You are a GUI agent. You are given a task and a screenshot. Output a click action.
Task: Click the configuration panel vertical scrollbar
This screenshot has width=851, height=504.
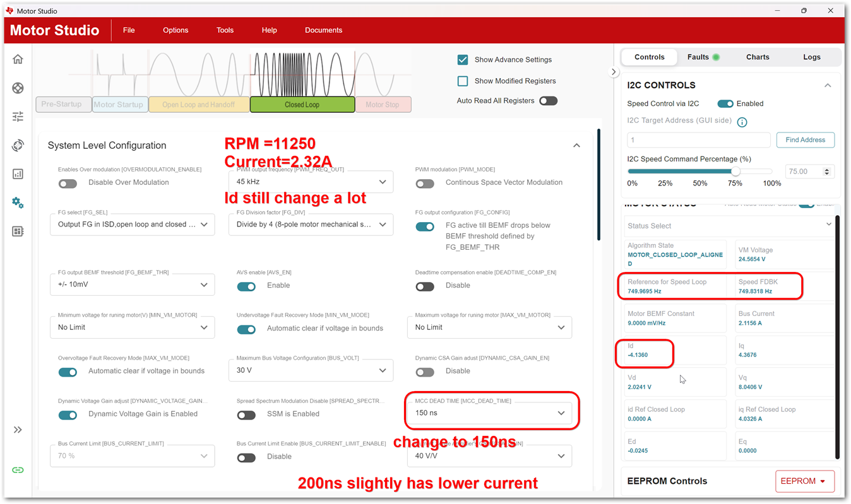[598, 184]
